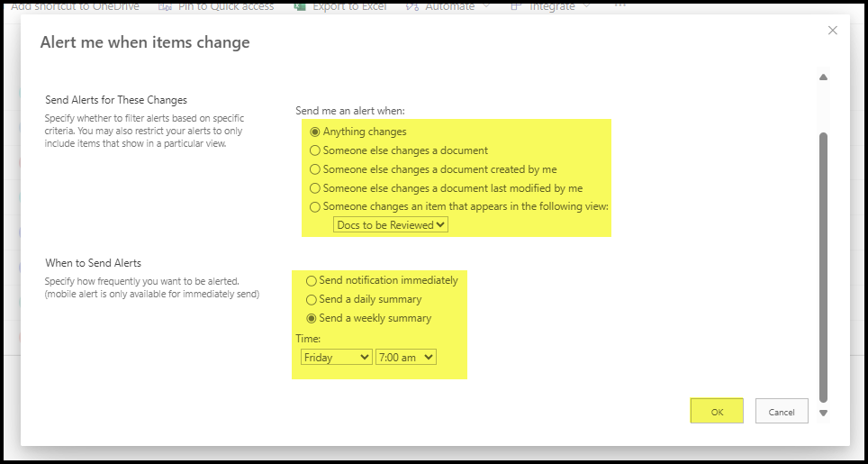Click the scroll down arrow in the dialog
Screen dimensions: 868x464
point(822,414)
